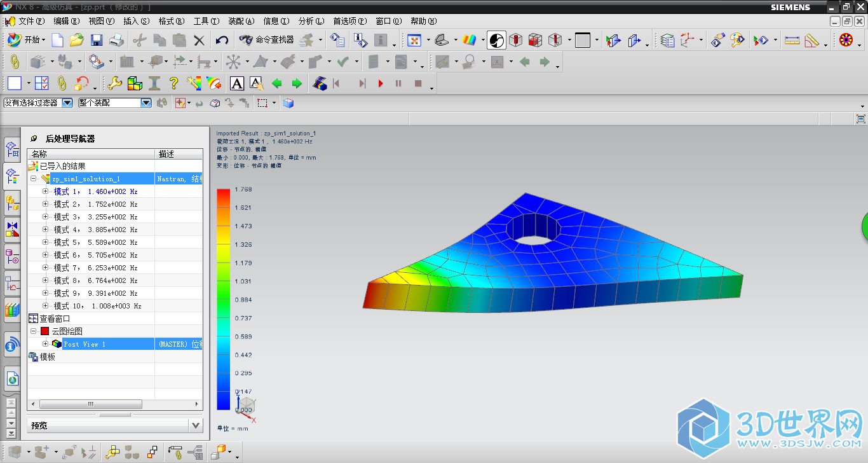Image resolution: width=868 pixels, height=463 pixels.
Task: Pause the animation
Action: pyautogui.click(x=398, y=83)
